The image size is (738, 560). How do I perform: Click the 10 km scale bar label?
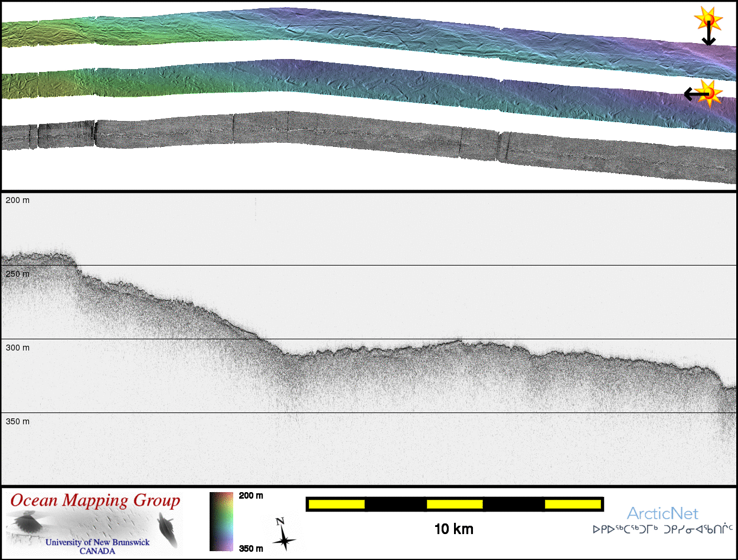coord(453,529)
